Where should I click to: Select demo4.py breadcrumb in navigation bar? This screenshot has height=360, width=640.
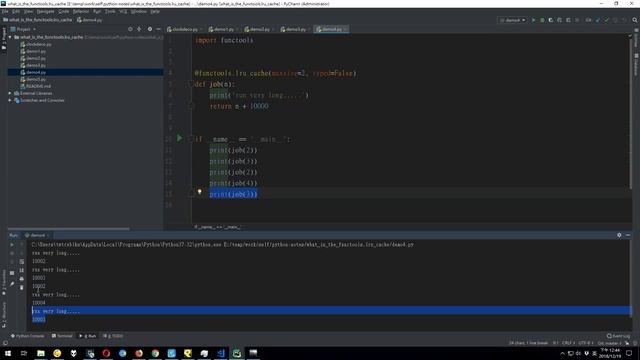[x=90, y=20]
